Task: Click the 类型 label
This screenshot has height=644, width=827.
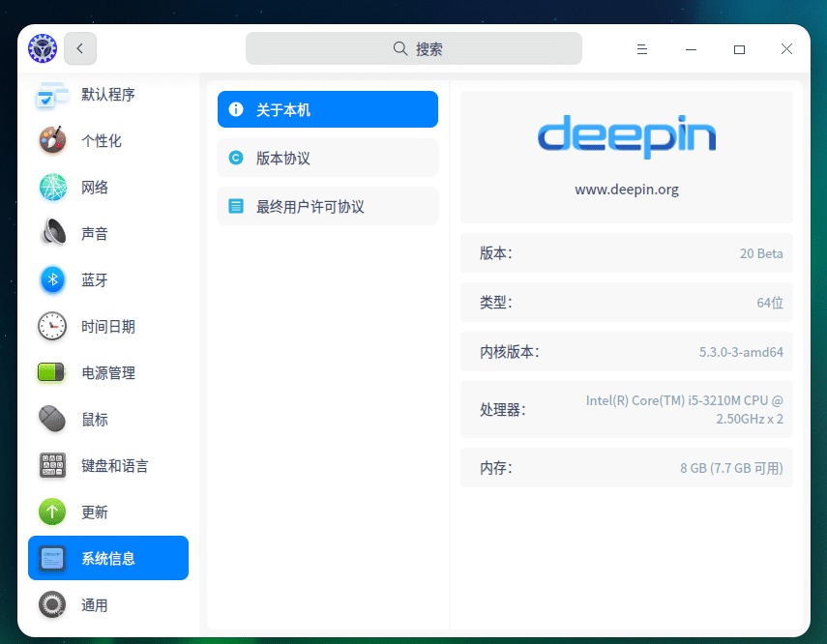Action: tap(496, 303)
